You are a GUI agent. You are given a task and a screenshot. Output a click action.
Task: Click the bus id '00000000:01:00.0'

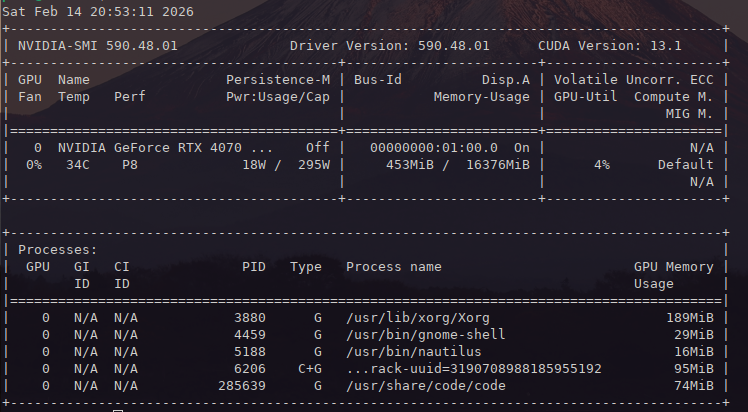tap(434, 148)
